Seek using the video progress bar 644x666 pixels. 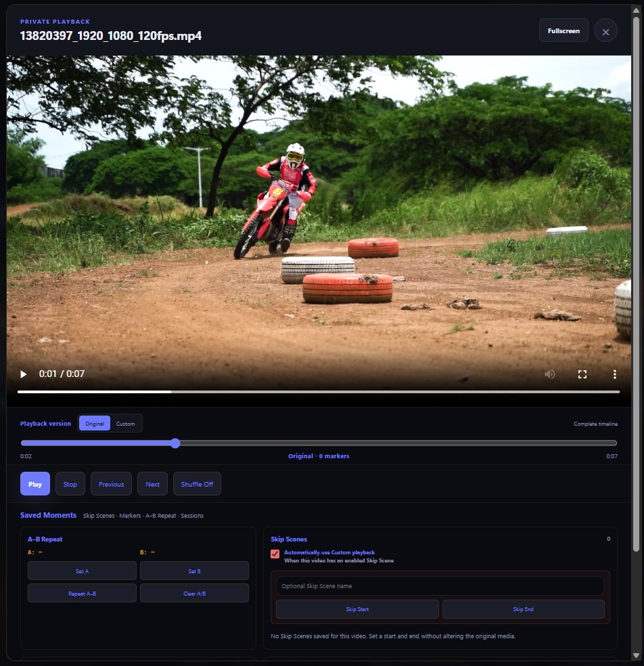click(x=319, y=392)
